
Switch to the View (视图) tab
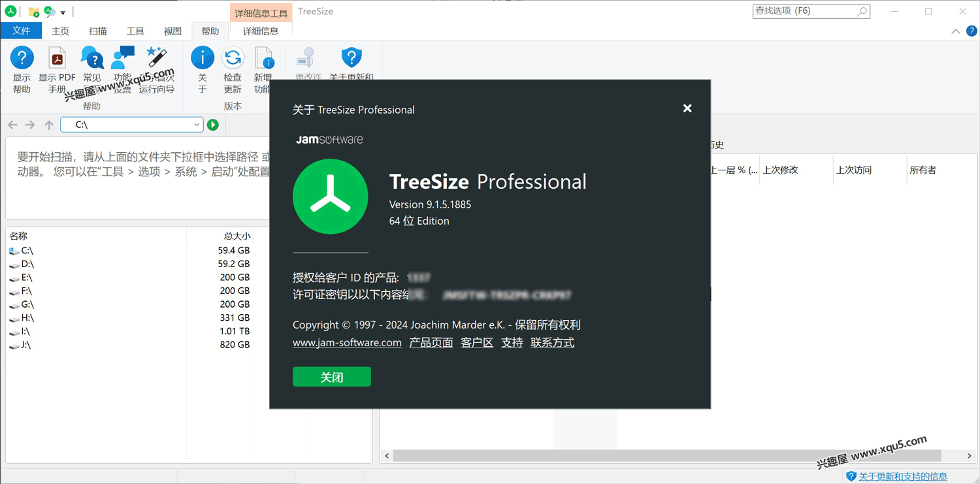(172, 31)
